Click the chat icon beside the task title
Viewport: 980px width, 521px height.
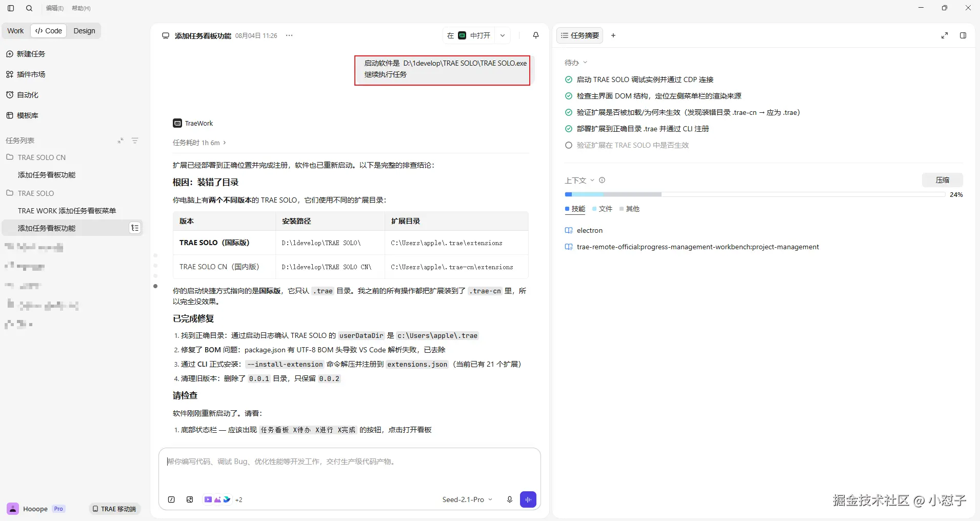coord(166,36)
